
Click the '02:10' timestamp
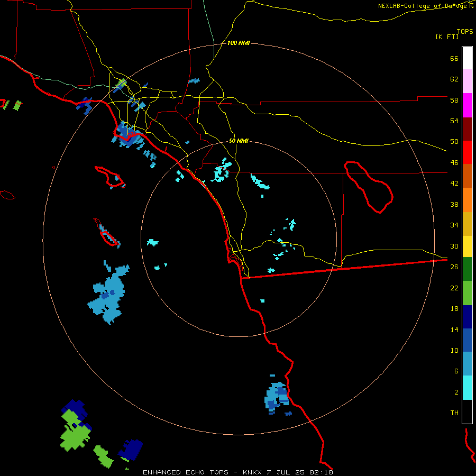click(x=321, y=472)
